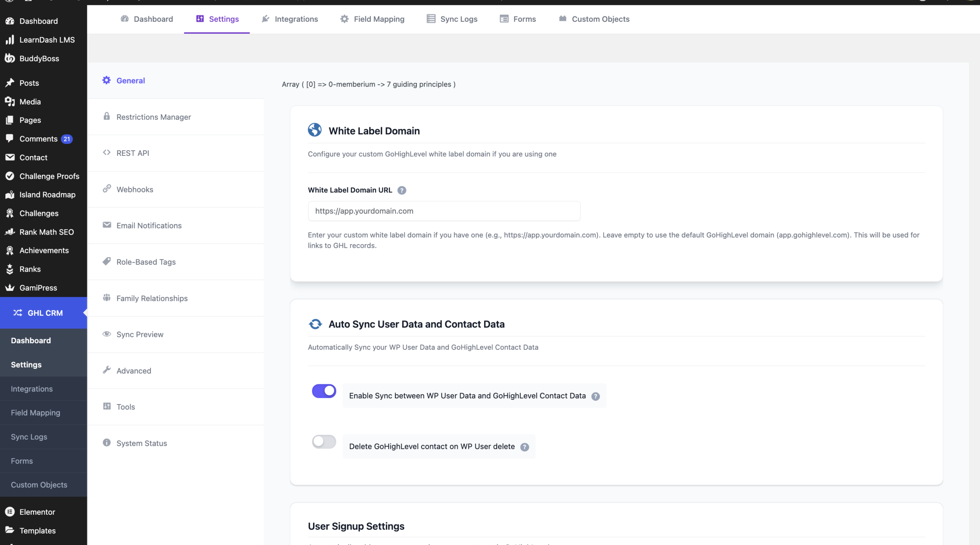Open Integrations in GHL CRM submenu
980x545 pixels.
click(32, 389)
